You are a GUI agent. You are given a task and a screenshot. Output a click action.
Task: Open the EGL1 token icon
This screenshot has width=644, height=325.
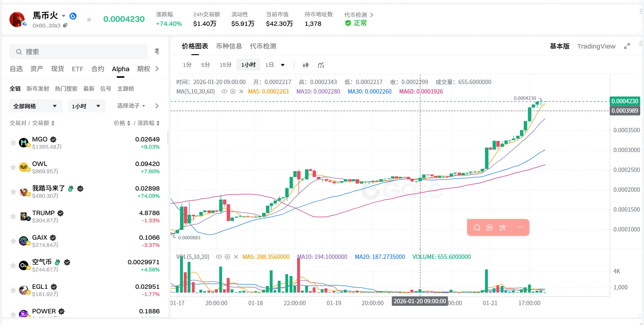pyautogui.click(x=24, y=290)
